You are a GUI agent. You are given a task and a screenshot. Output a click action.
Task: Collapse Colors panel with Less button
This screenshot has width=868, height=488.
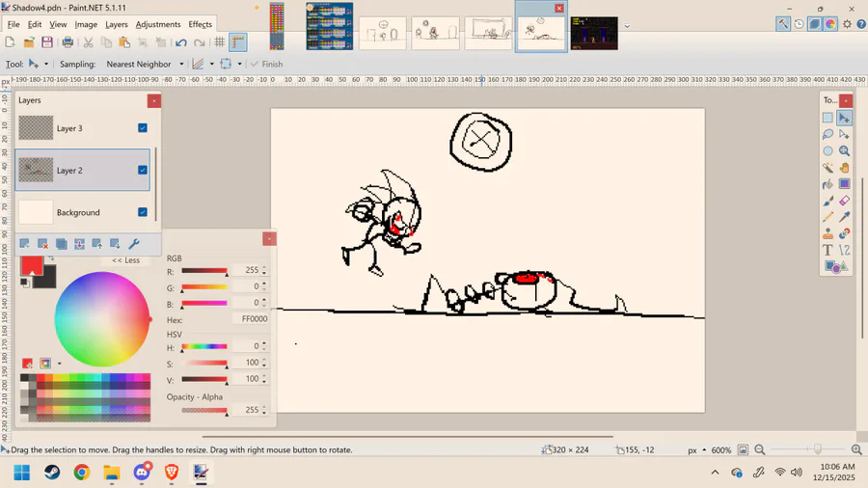125,260
